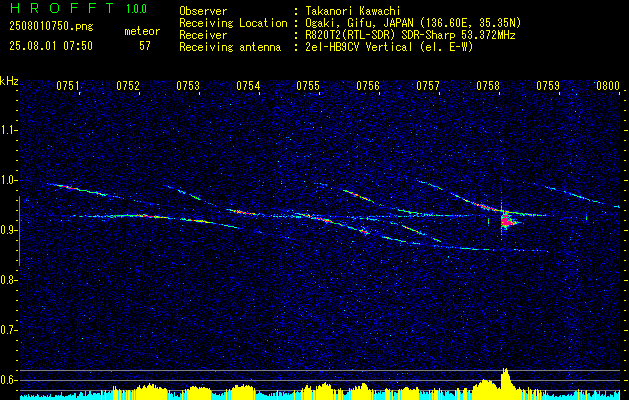Click the 0752 time marker
The height and width of the screenshot is (400, 629).
pyautogui.click(x=128, y=86)
